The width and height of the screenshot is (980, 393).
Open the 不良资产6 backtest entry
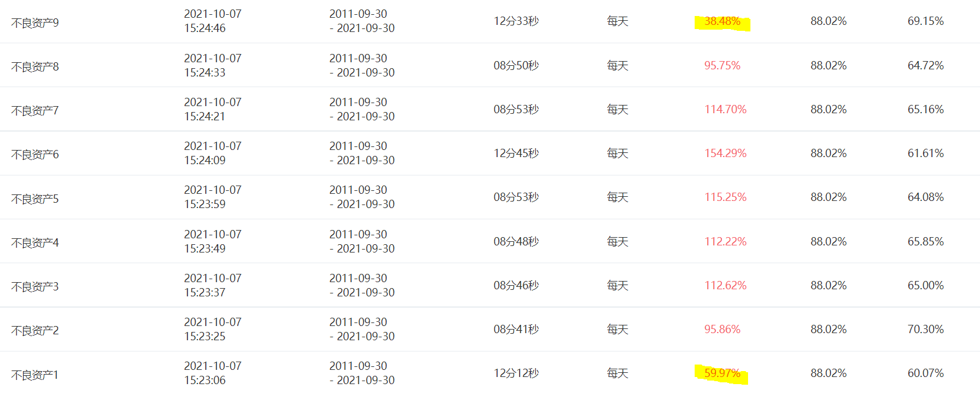tap(35, 155)
